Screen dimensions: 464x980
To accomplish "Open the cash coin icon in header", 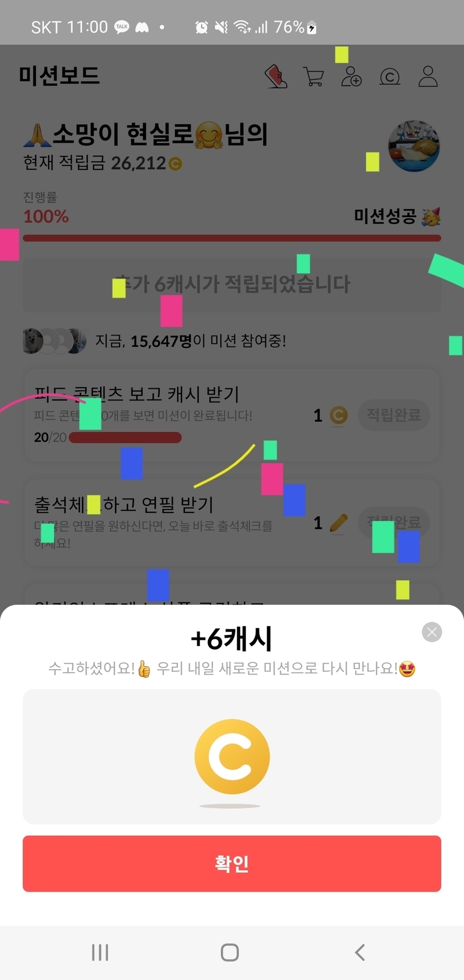I will (390, 77).
